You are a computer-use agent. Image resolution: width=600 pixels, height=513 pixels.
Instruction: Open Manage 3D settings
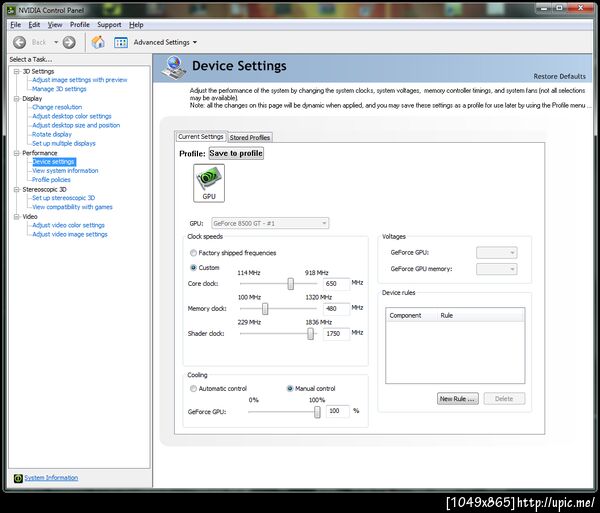click(x=59, y=89)
